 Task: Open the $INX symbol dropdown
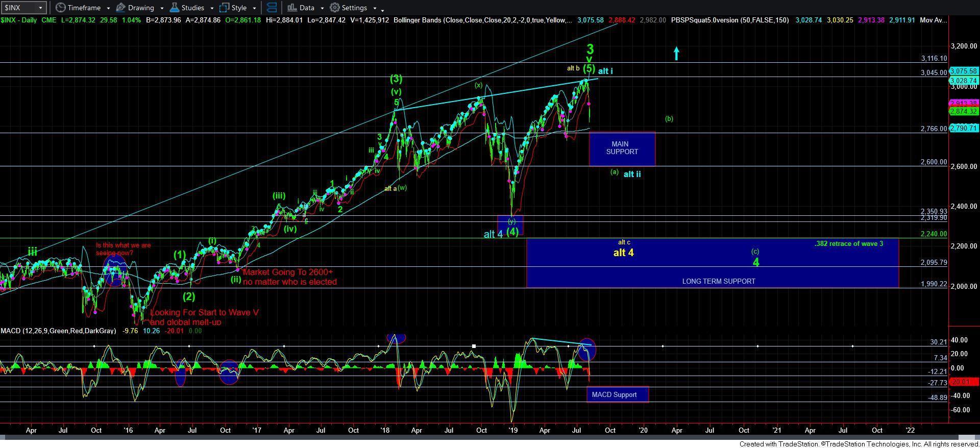[41, 8]
